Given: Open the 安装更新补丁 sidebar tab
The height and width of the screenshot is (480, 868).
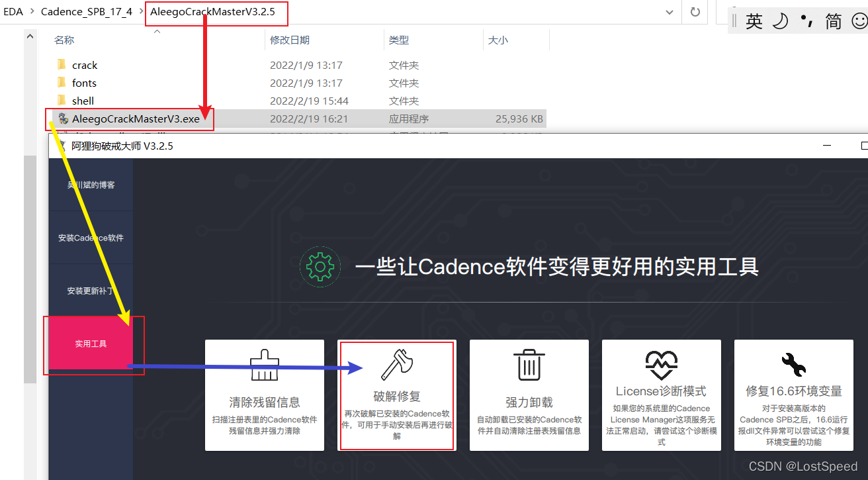Looking at the screenshot, I should (x=91, y=291).
